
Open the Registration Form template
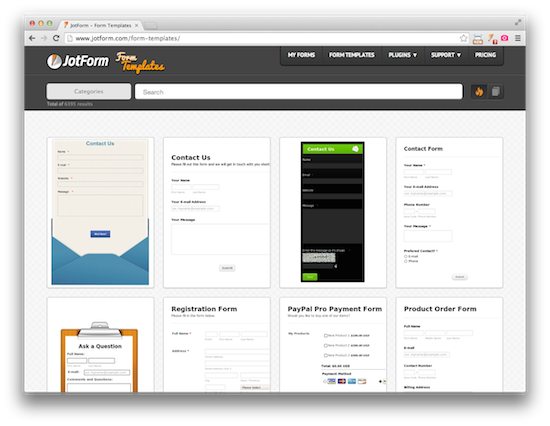217,345
